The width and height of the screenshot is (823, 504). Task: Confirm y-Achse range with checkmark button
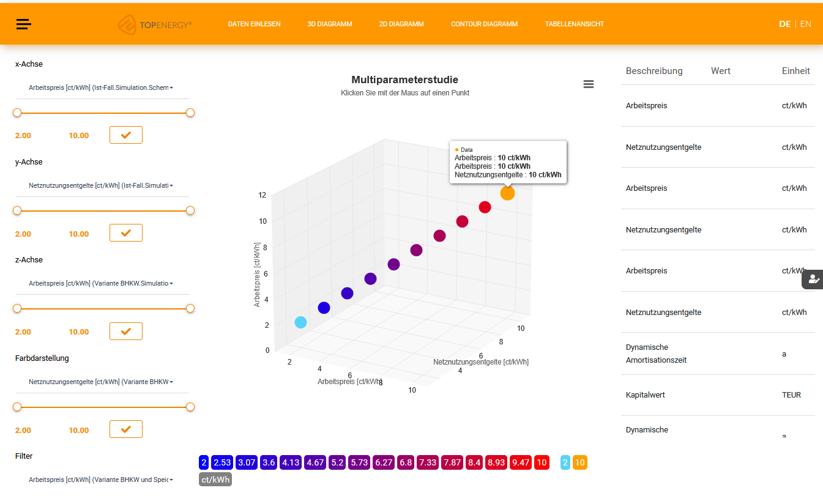(x=125, y=233)
